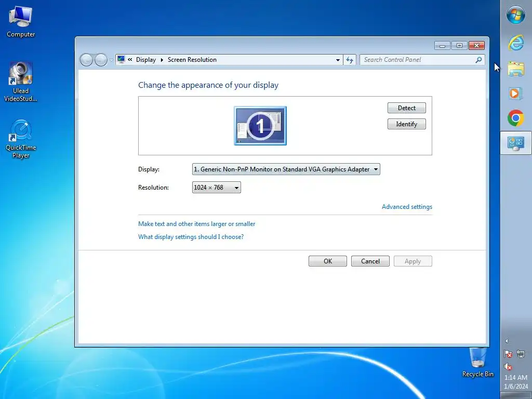Click the Identify button

pos(406,124)
